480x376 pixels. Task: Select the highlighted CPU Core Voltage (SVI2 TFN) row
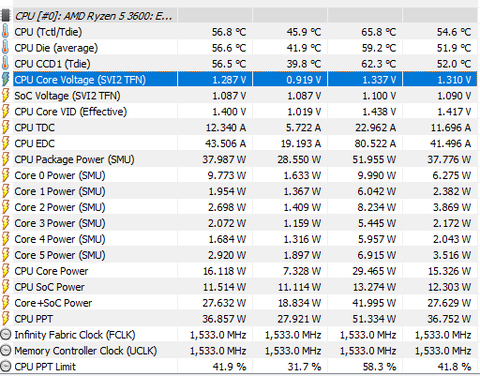pos(245,80)
